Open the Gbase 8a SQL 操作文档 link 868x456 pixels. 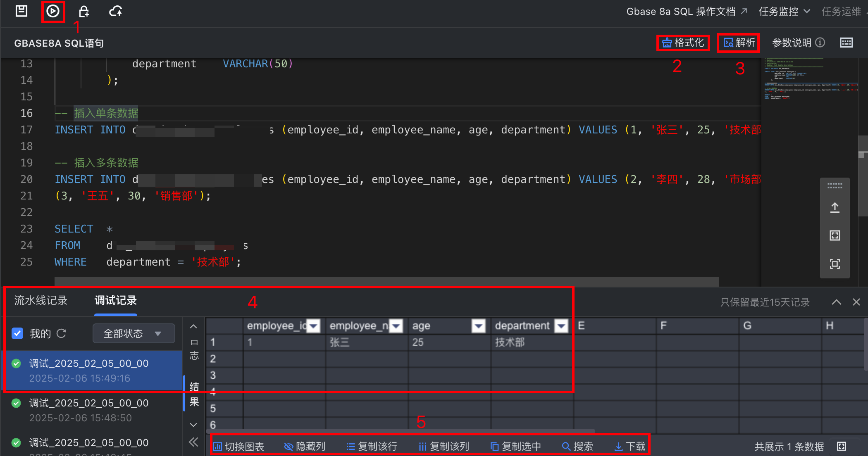686,12
